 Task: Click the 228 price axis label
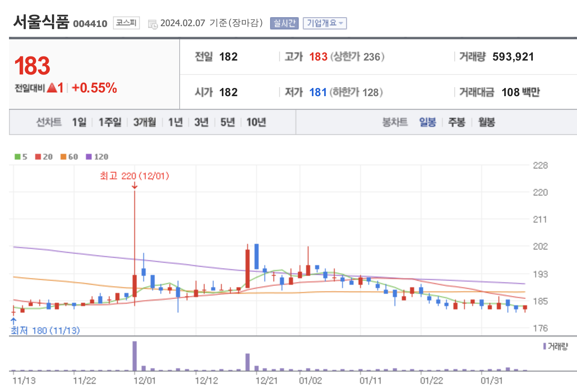pyautogui.click(x=540, y=165)
